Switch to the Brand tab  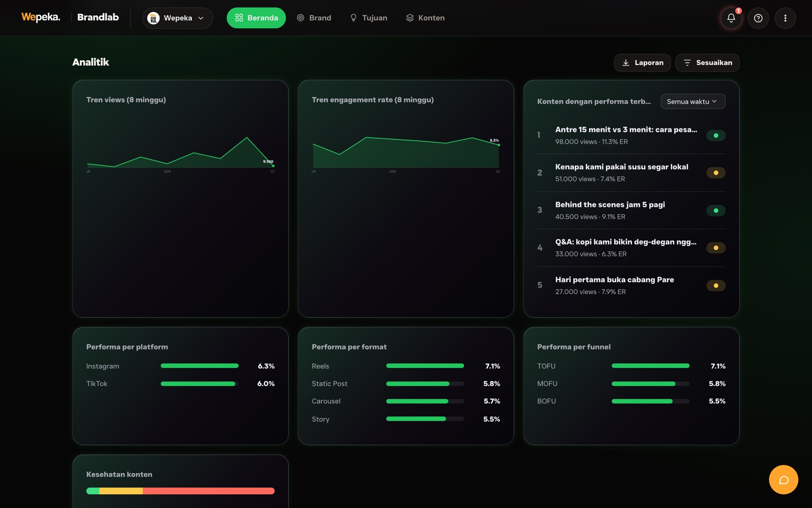pos(314,18)
